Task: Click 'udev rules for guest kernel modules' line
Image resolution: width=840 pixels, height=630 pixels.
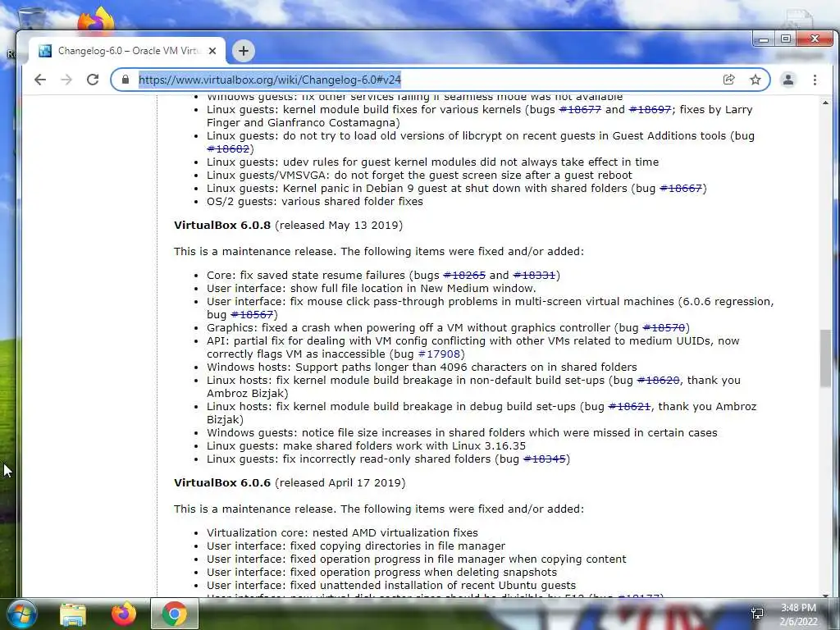Action: [433, 162]
